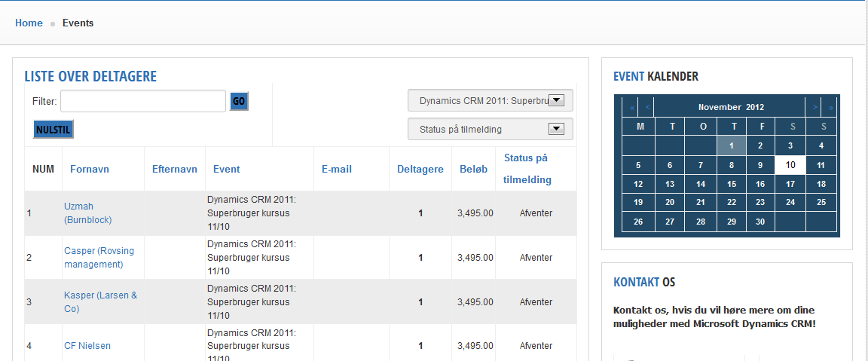Open participant Uzmah (Burnblock)
This screenshot has width=868, height=361.
click(x=88, y=213)
